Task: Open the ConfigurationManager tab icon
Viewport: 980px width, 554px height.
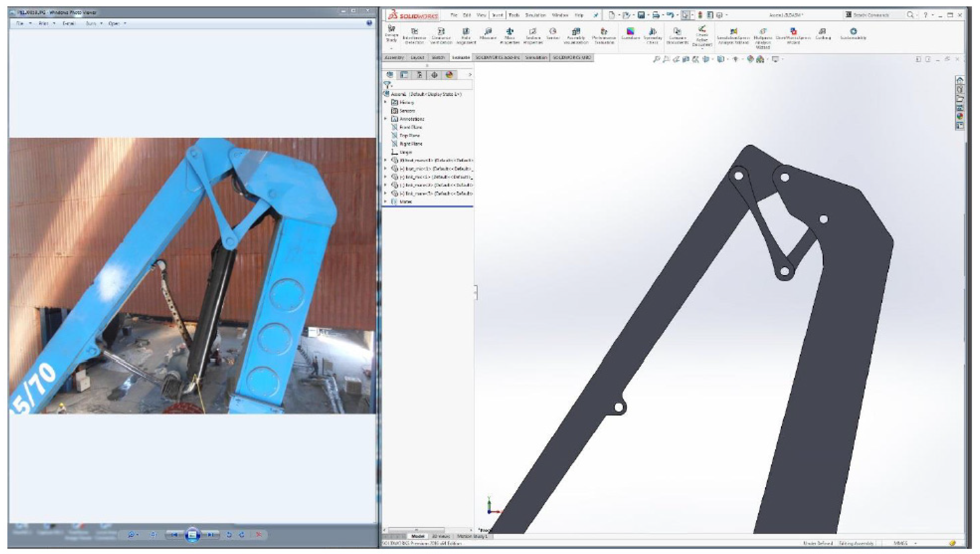Action: coord(419,75)
